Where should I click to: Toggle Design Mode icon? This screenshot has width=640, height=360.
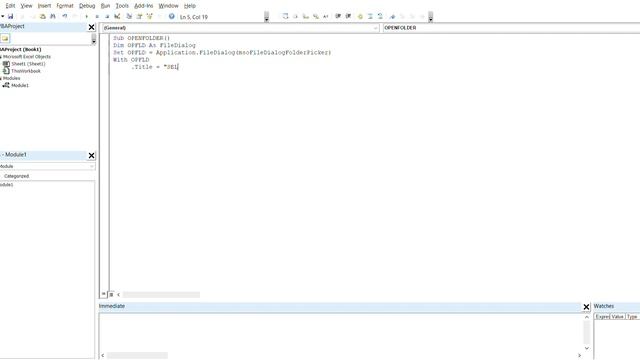117,16
